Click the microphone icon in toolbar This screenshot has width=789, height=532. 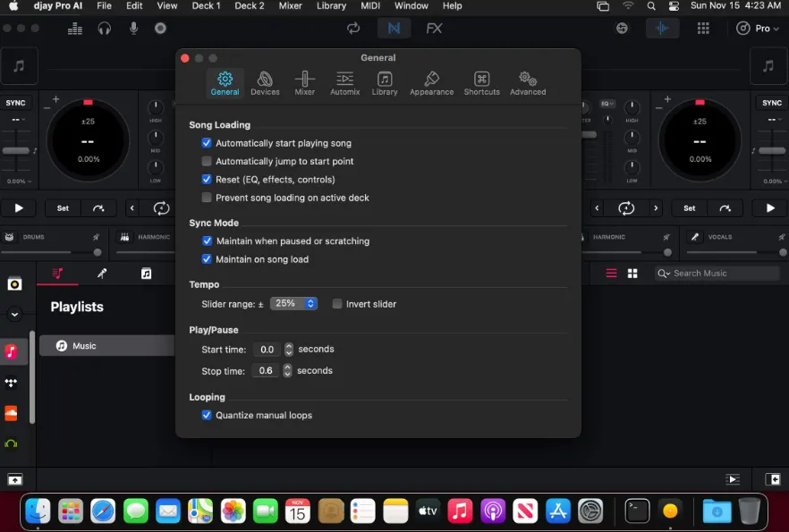pos(133,28)
